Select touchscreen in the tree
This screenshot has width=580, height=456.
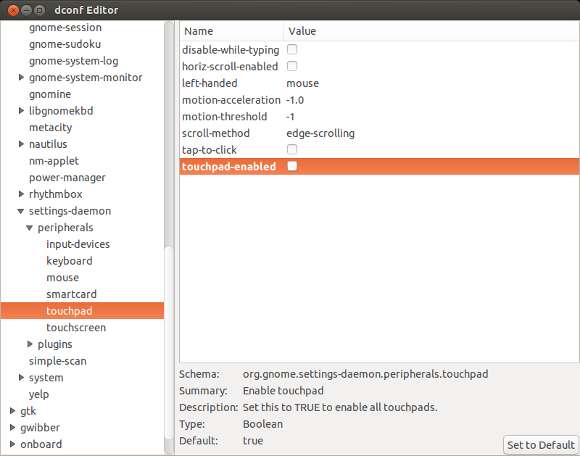[76, 327]
